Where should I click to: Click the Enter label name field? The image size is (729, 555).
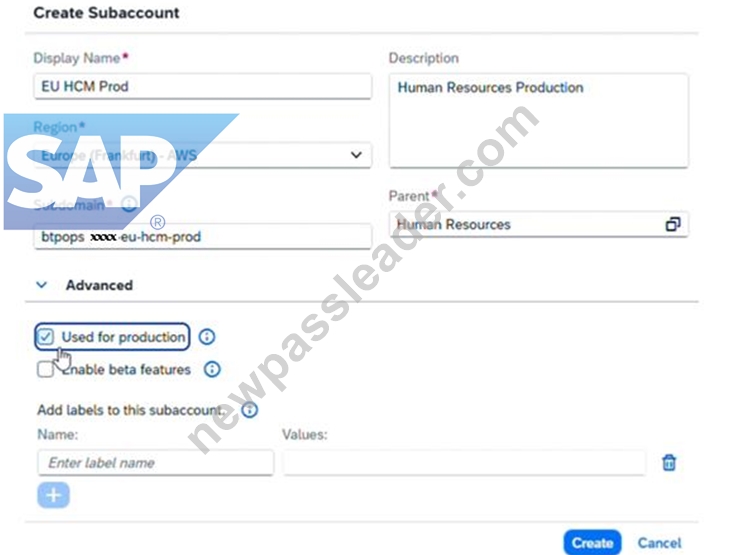point(156,463)
